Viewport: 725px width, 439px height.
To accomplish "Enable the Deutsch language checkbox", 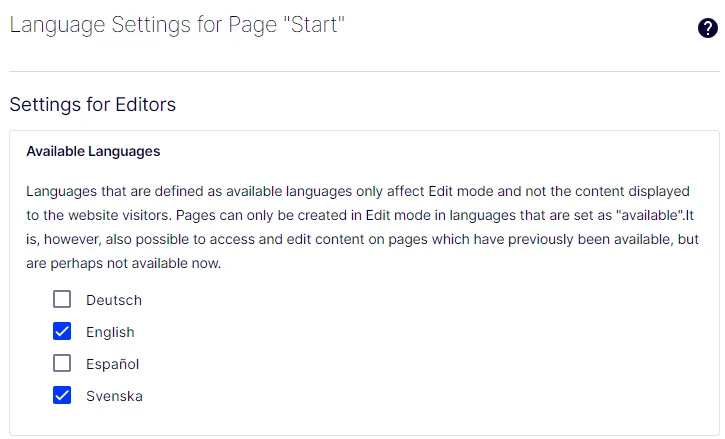I will click(62, 299).
